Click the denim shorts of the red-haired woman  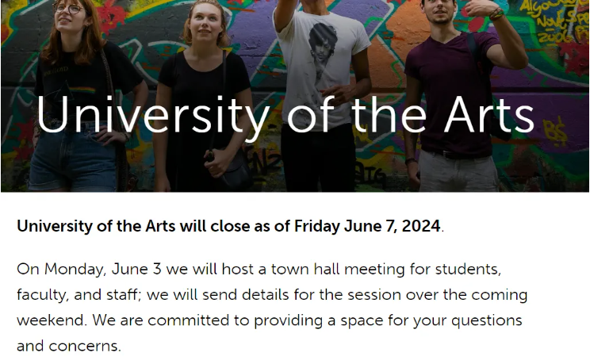(x=73, y=157)
